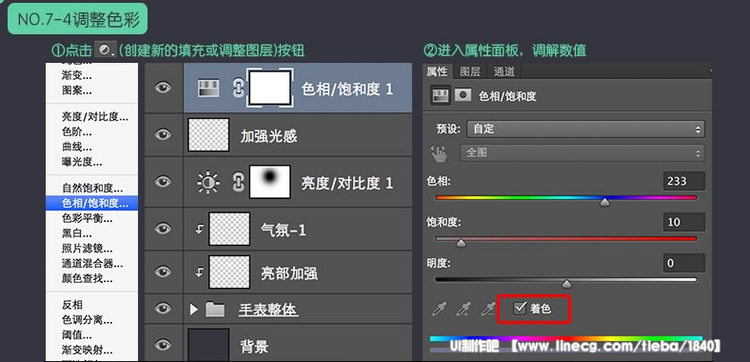Click the 明度 value field showing 0
This screenshot has height=362, width=750.
684,263
